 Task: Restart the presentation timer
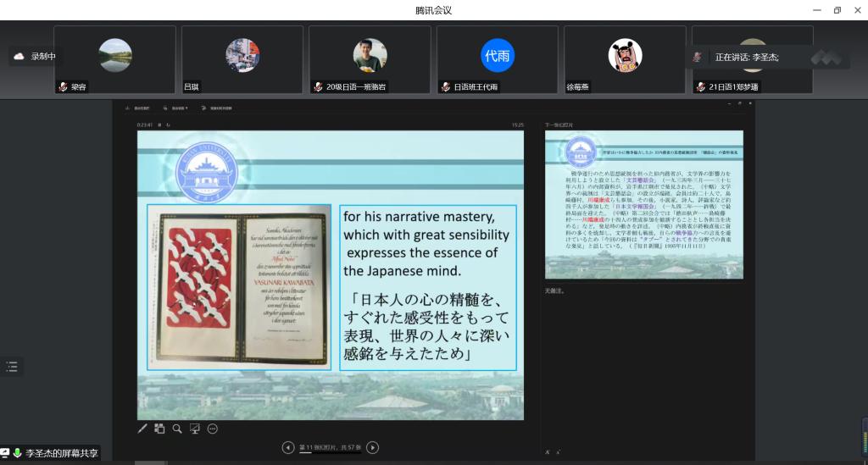168,125
